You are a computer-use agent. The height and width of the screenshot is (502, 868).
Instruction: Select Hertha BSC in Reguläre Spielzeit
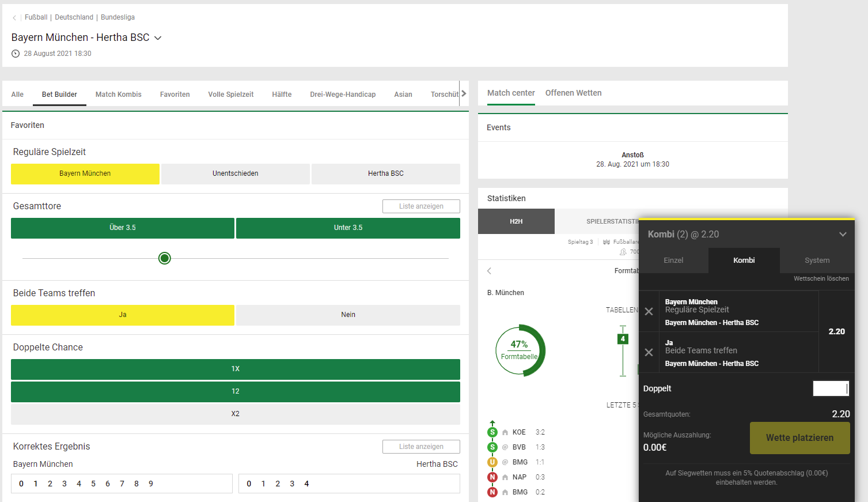click(386, 173)
